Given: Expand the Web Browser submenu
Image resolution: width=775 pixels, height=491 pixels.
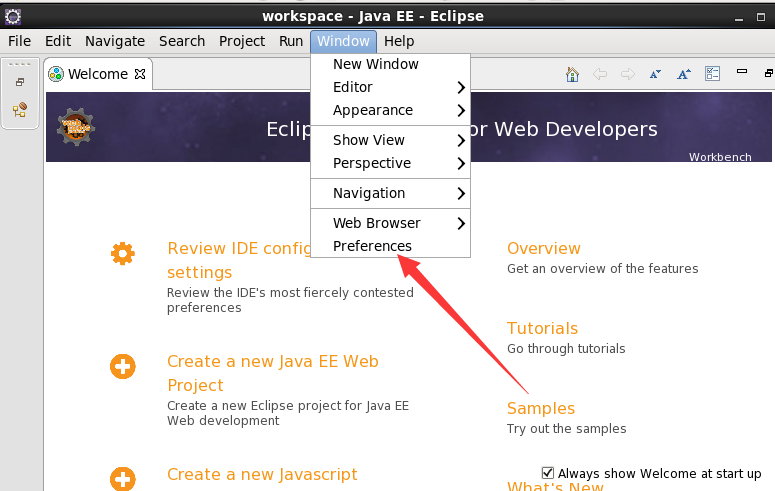Looking at the screenshot, I should (390, 223).
